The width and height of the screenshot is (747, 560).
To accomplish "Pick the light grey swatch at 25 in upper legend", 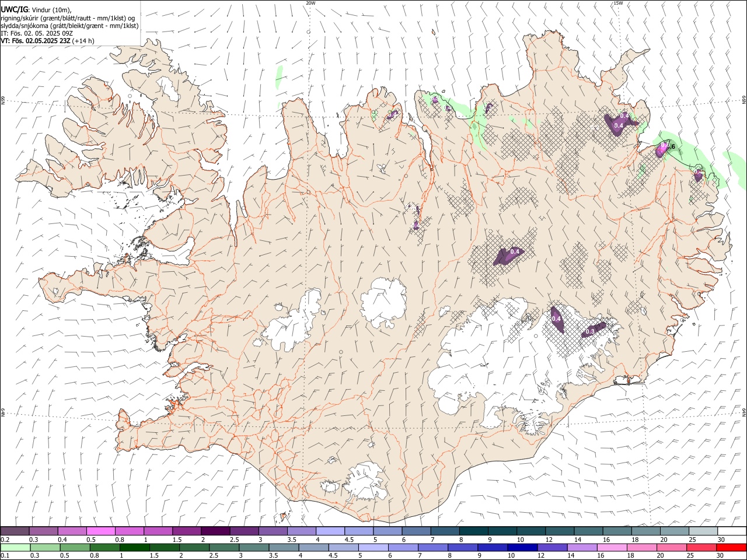I will tap(703, 531).
